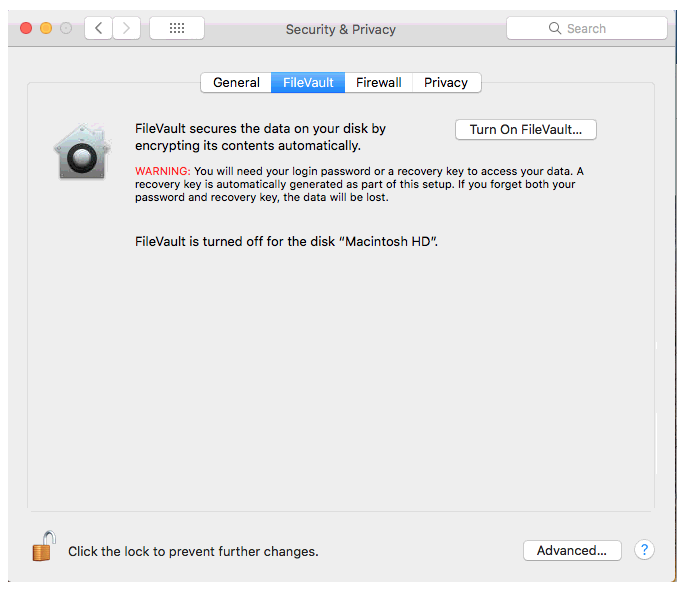
Task: Focus the Search field
Action: 587,28
